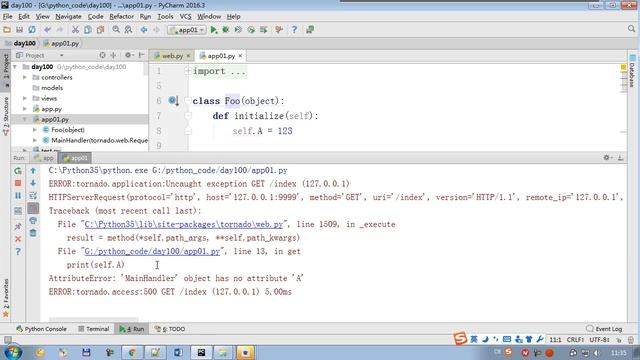Open Project panel settings gear dropdown
640x360 pixels.
coord(129,55)
